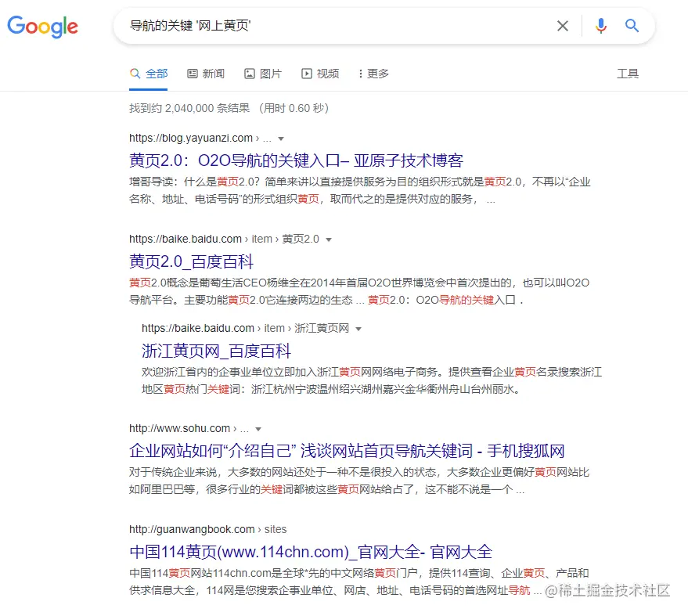Click the play icon beside 视频

307,73
